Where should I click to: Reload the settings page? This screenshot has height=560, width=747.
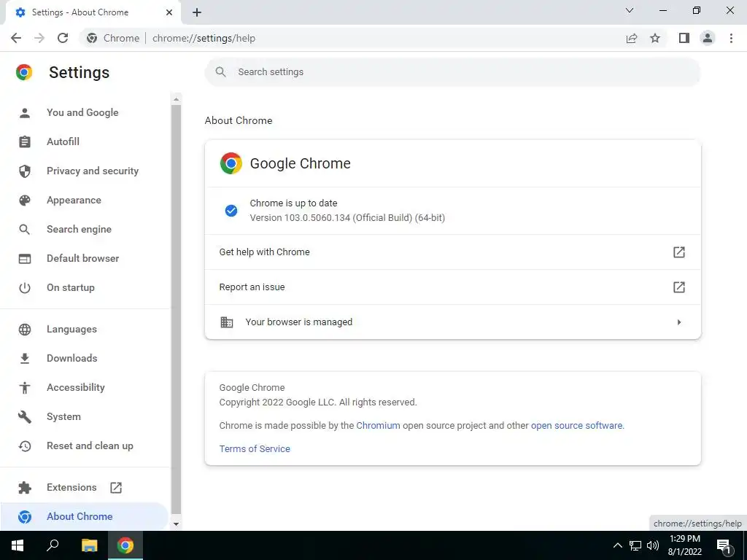pyautogui.click(x=63, y=38)
